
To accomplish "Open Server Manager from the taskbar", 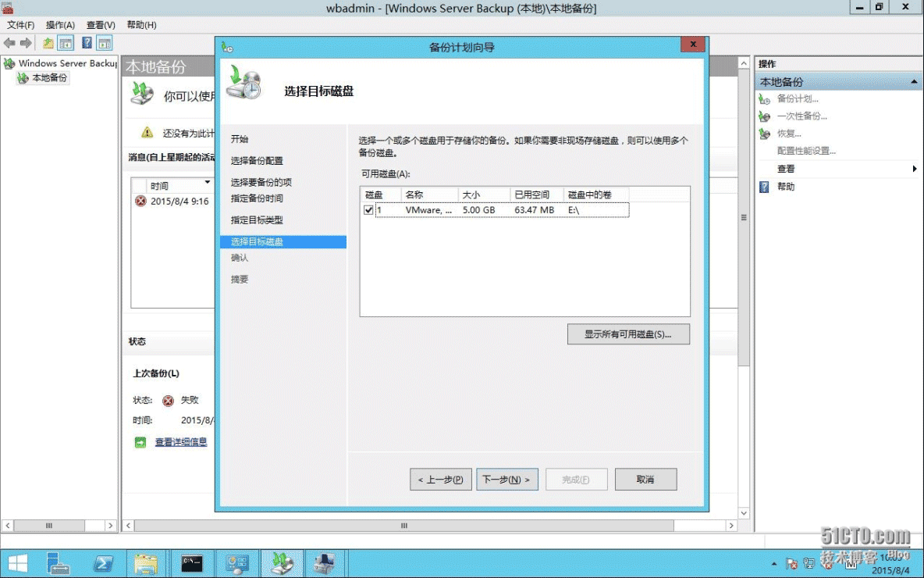I will point(59,563).
